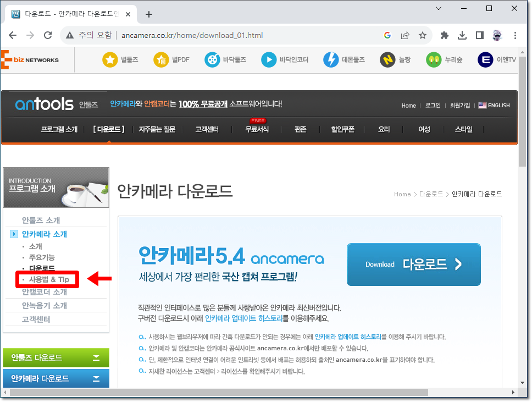Switch language to ENGLISH
Viewport: 532px width, 402px height.
pos(494,106)
